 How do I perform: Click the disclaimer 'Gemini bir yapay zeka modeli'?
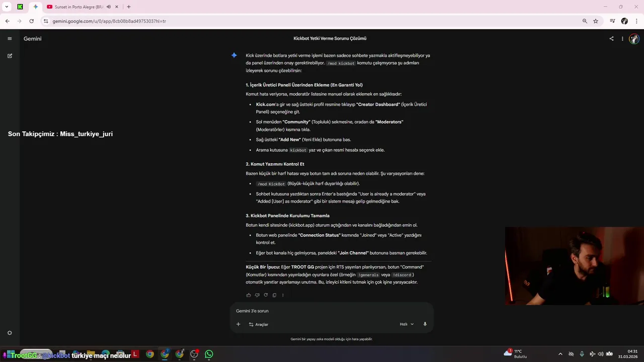(x=332, y=339)
